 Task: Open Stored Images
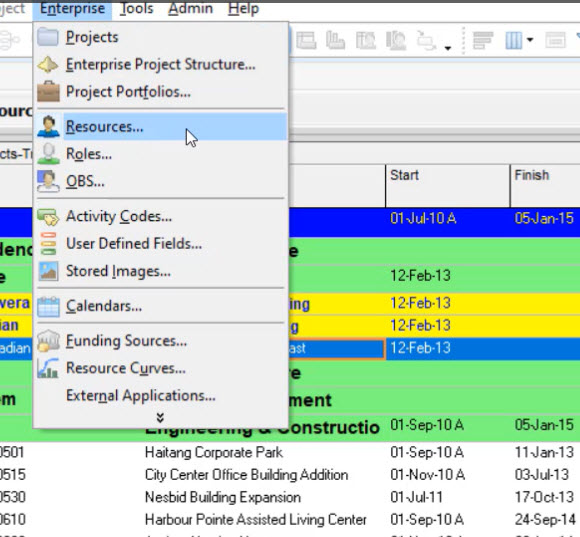pos(161,271)
